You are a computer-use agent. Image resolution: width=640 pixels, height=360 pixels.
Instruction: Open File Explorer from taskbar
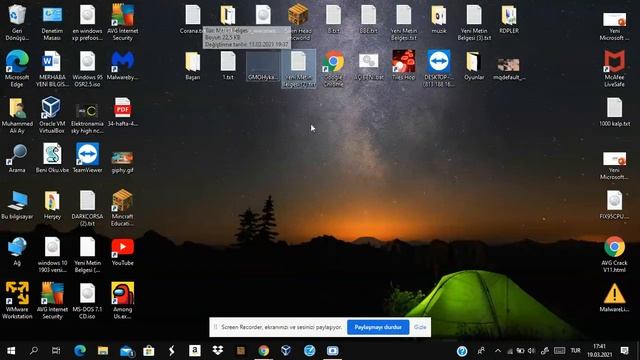[x=103, y=351]
